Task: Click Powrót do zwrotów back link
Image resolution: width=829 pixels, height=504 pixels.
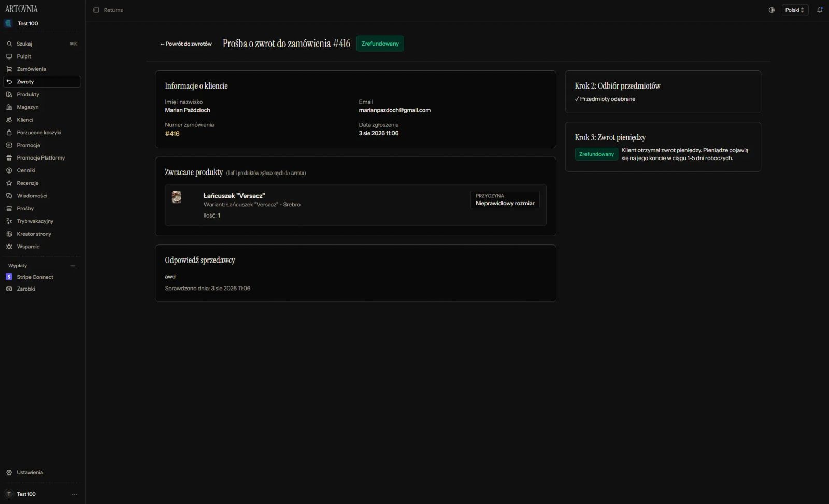Action: tap(186, 44)
